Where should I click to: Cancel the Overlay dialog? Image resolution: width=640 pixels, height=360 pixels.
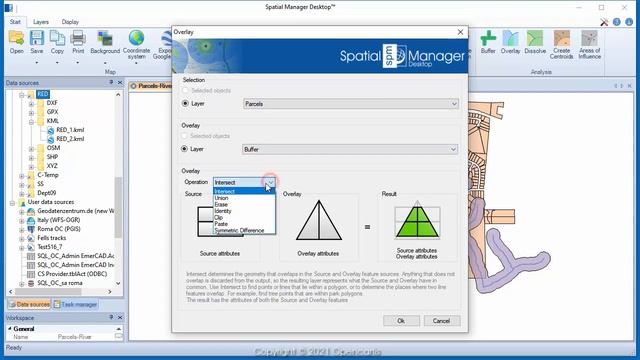click(x=442, y=321)
